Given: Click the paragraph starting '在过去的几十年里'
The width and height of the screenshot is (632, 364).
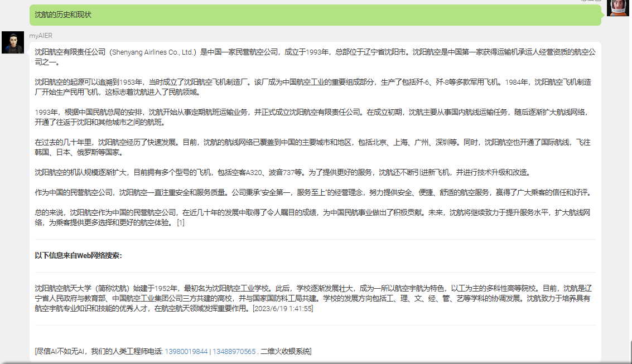Looking at the screenshot, I should point(312,147).
